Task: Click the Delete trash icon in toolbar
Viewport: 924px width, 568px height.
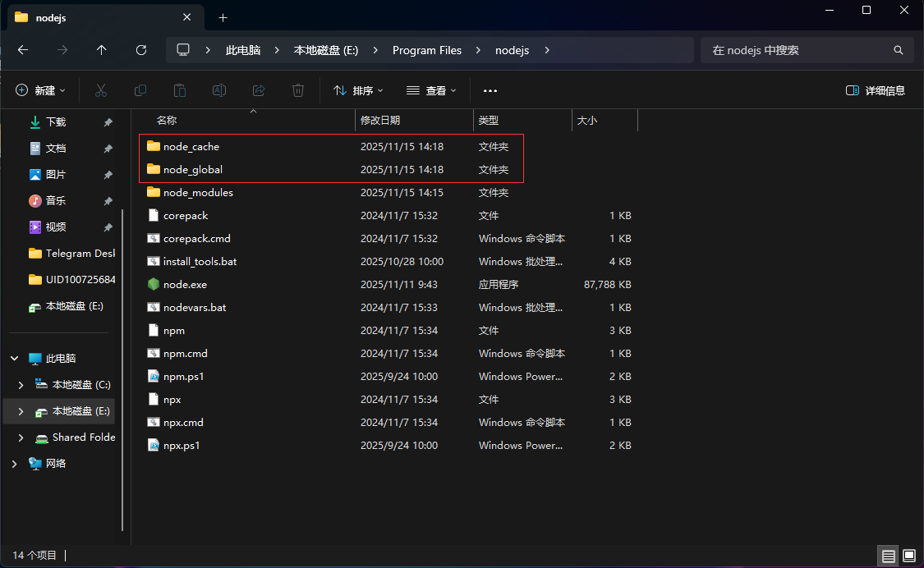Action: coord(299,90)
